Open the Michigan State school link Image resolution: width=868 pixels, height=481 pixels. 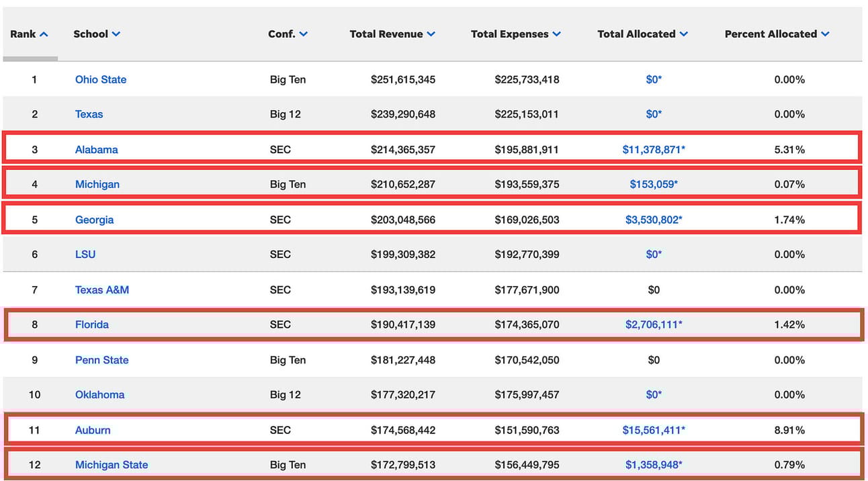coord(112,465)
